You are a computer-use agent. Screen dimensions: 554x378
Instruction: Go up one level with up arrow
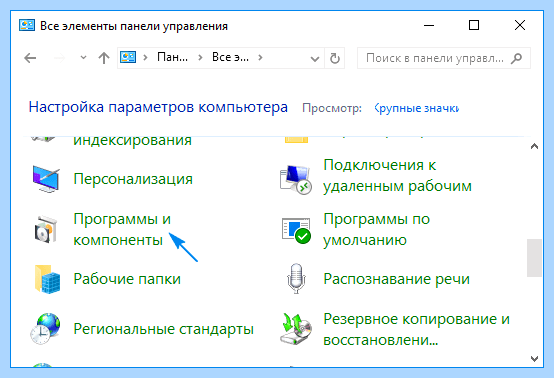(104, 58)
